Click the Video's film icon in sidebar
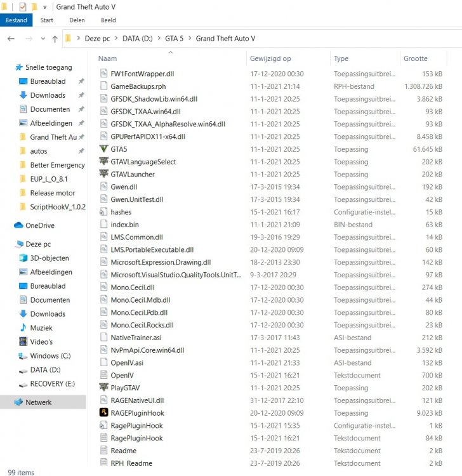The width and height of the screenshot is (462, 476). coord(23,341)
